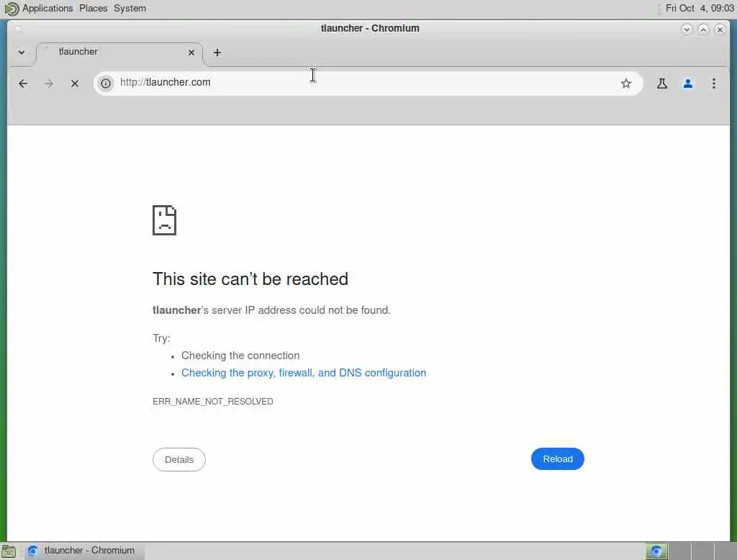Open a new tab with plus button
The width and height of the screenshot is (737, 560).
(x=217, y=53)
